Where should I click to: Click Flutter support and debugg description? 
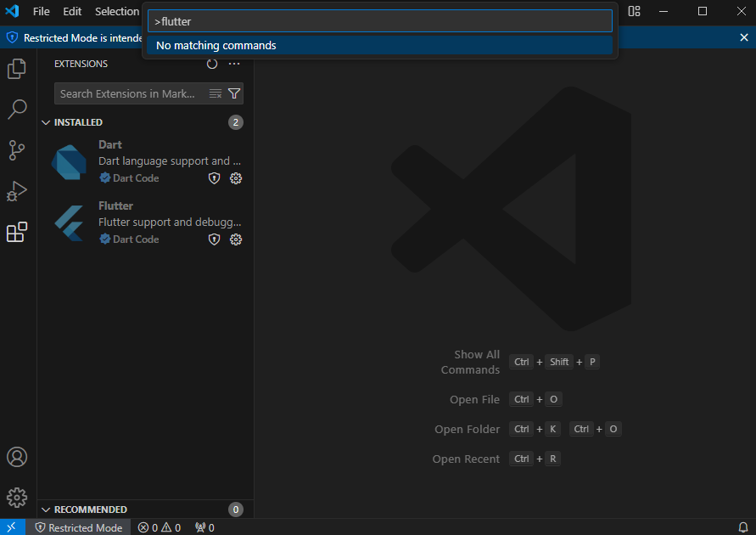point(170,222)
